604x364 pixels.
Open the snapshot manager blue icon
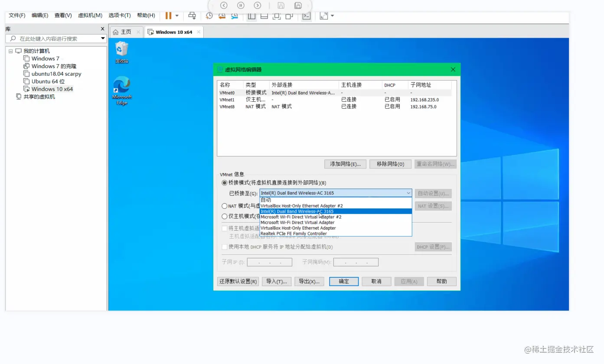pos(235,16)
